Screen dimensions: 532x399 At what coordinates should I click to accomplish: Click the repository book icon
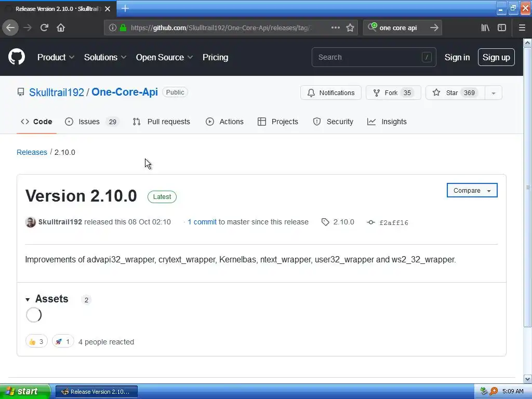click(21, 92)
